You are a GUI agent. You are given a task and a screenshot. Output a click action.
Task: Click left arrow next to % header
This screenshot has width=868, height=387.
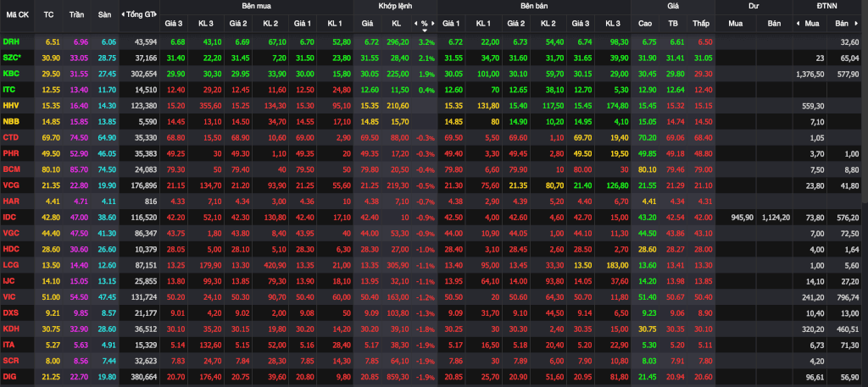click(415, 23)
